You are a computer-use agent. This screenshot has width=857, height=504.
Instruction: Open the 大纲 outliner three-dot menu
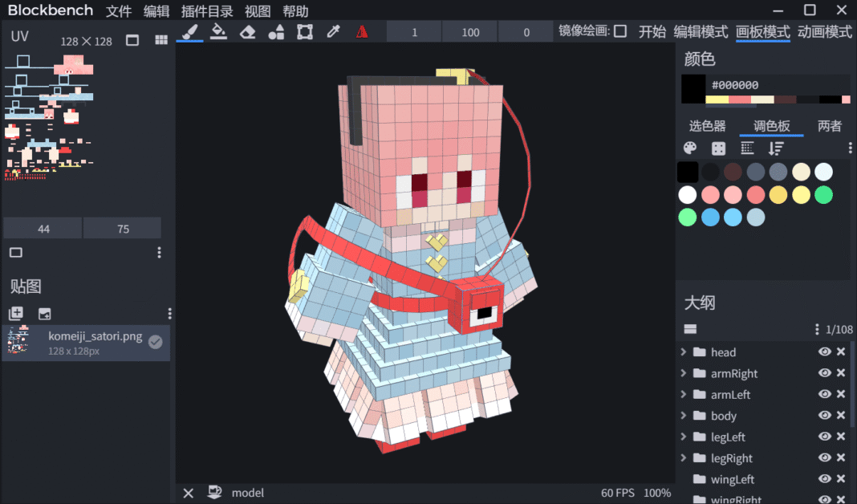817,329
